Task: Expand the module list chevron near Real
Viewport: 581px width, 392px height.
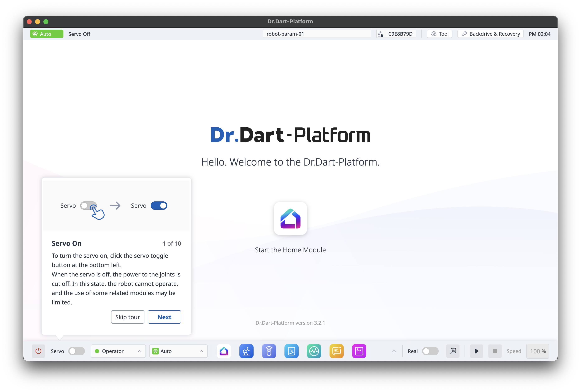Action: (x=394, y=351)
